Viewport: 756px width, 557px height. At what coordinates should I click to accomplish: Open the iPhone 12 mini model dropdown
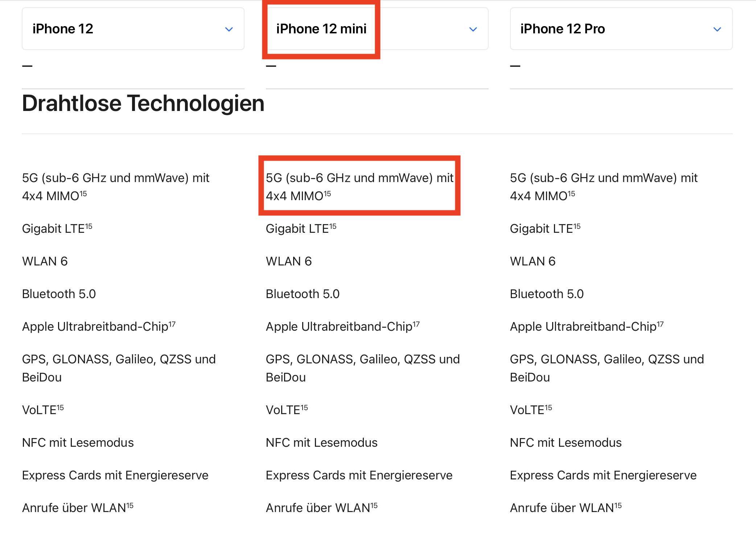coord(377,29)
